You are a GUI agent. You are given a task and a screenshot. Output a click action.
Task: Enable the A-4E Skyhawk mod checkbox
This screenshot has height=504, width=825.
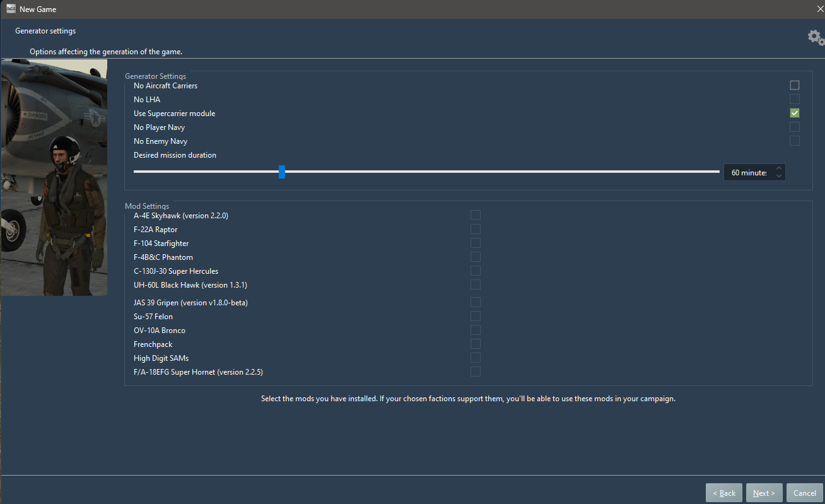(476, 215)
